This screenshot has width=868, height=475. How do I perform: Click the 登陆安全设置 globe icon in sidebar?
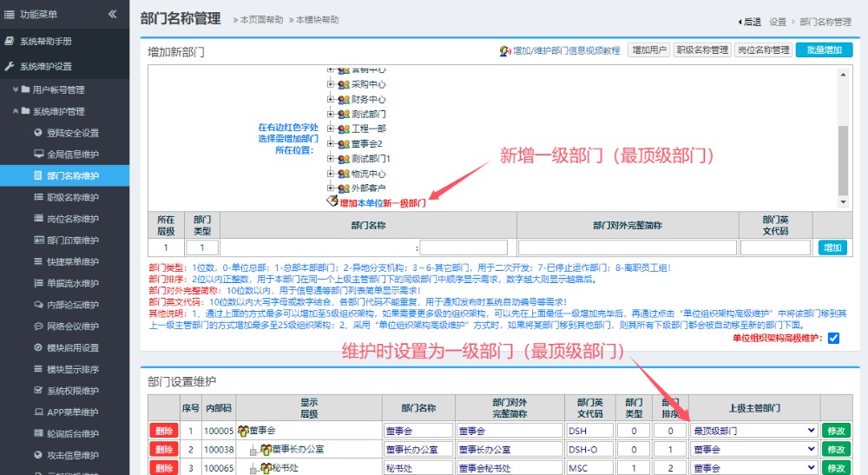click(x=38, y=133)
